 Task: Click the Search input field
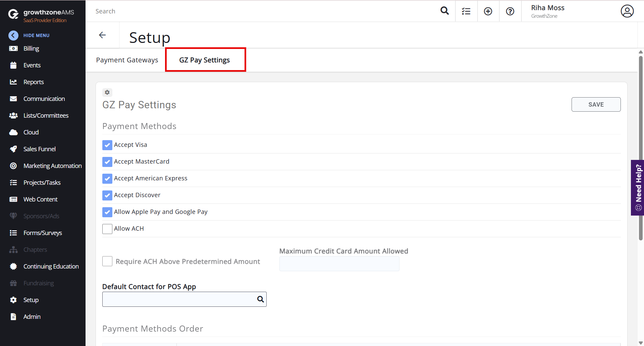click(x=262, y=11)
